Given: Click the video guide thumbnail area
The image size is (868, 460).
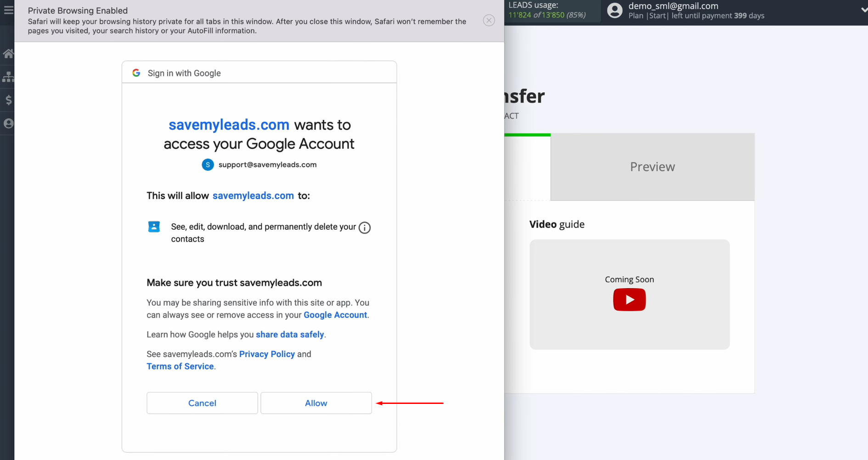Looking at the screenshot, I should pyautogui.click(x=629, y=294).
